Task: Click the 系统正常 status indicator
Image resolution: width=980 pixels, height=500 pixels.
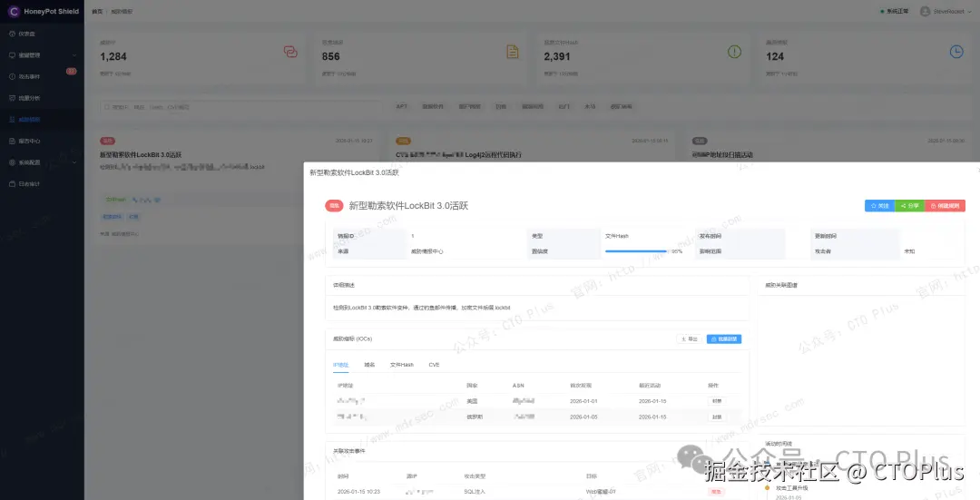Action: (x=895, y=11)
